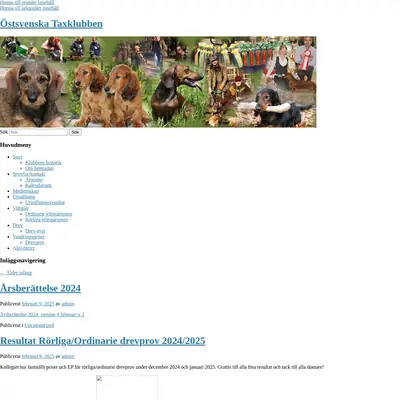
Task: Open Rörliga viltspårprov submenu link
Action: coord(47,220)
